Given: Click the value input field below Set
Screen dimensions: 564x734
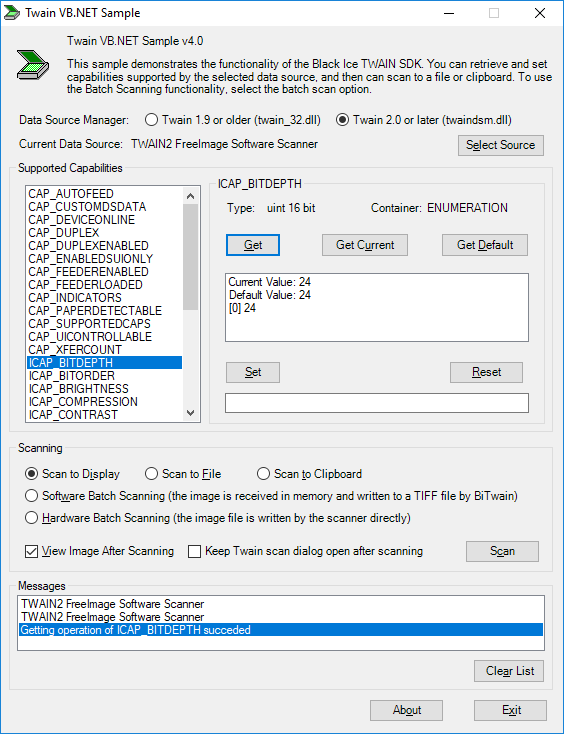Looking at the screenshot, I should 377,403.
